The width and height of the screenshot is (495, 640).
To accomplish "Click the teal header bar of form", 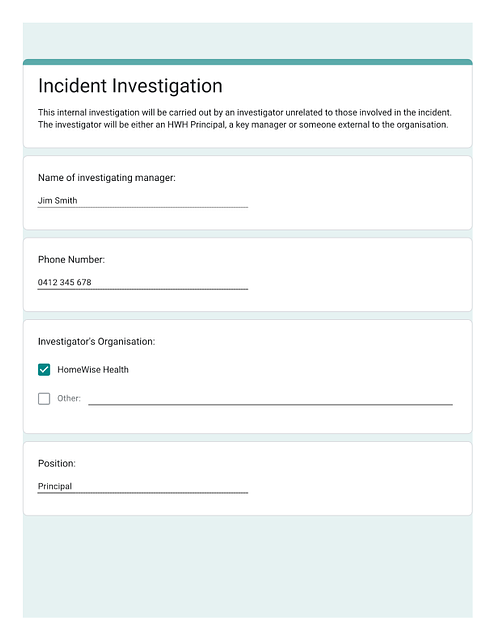I will [x=248, y=62].
